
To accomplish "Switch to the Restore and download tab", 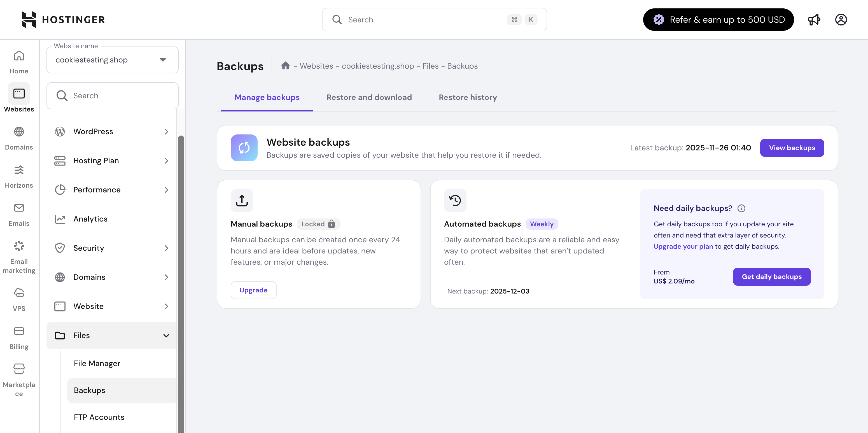I will pyautogui.click(x=369, y=97).
